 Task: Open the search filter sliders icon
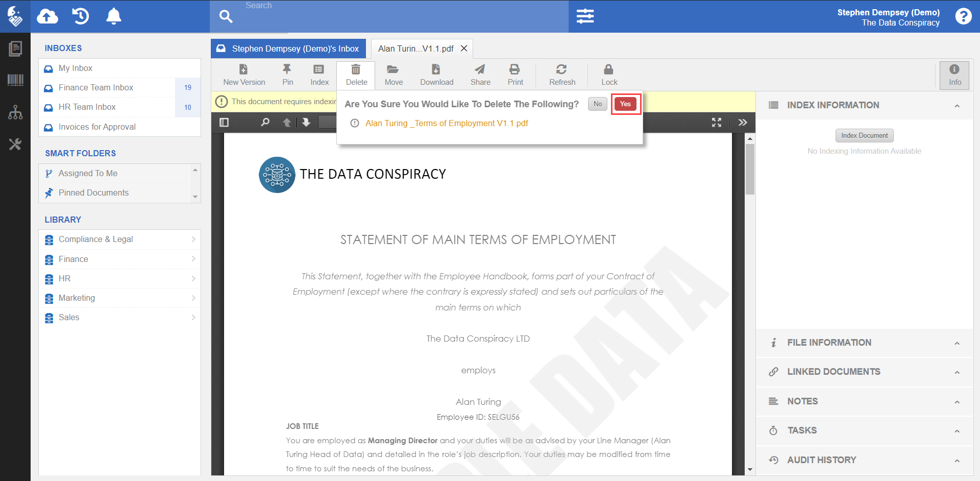585,16
